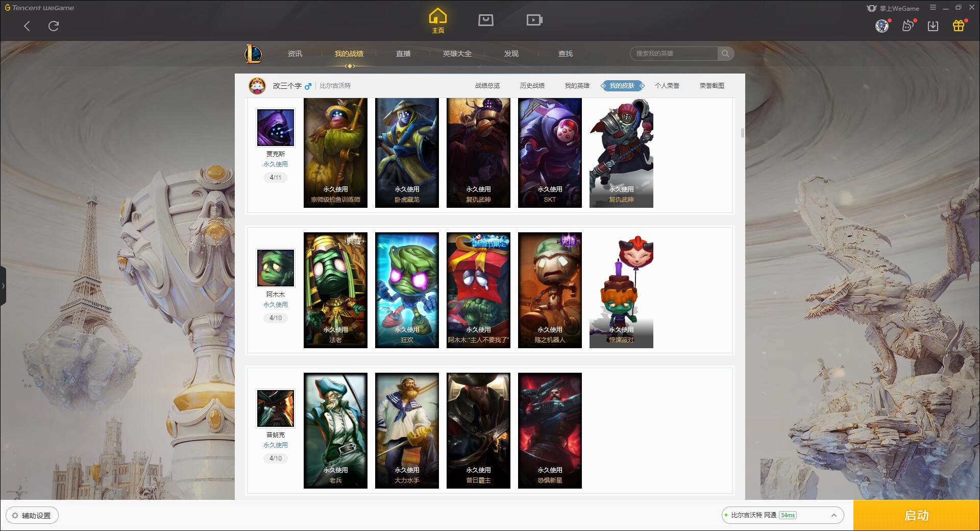This screenshot has width=980, height=531.
Task: Open 阿木木:"主人不要我了" skin card
Action: point(478,290)
